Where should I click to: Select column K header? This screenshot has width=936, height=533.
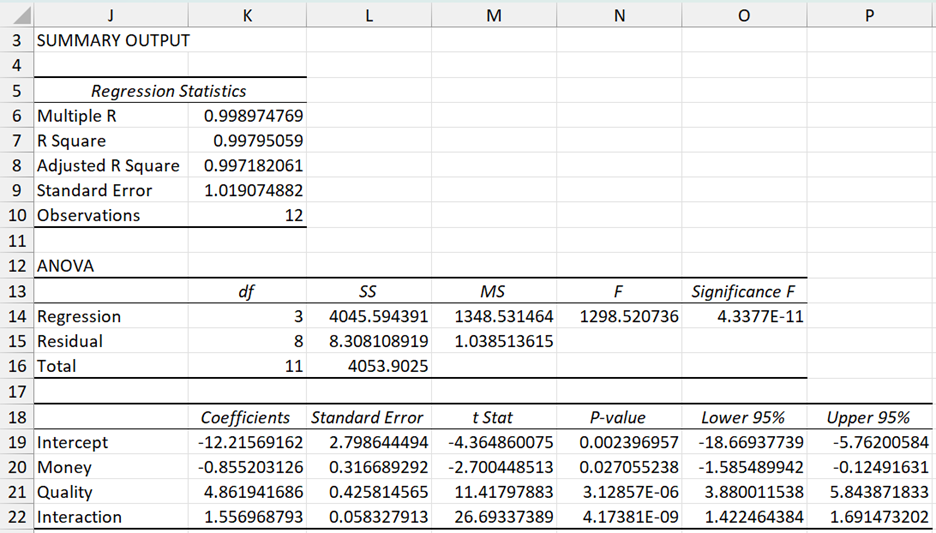247,16
